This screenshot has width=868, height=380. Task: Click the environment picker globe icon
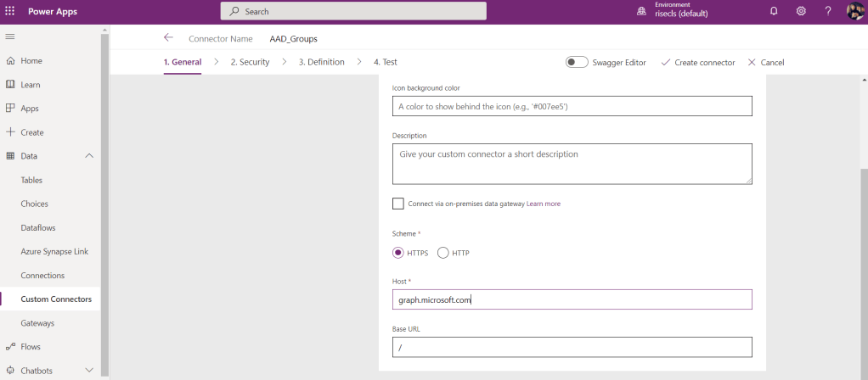point(642,11)
